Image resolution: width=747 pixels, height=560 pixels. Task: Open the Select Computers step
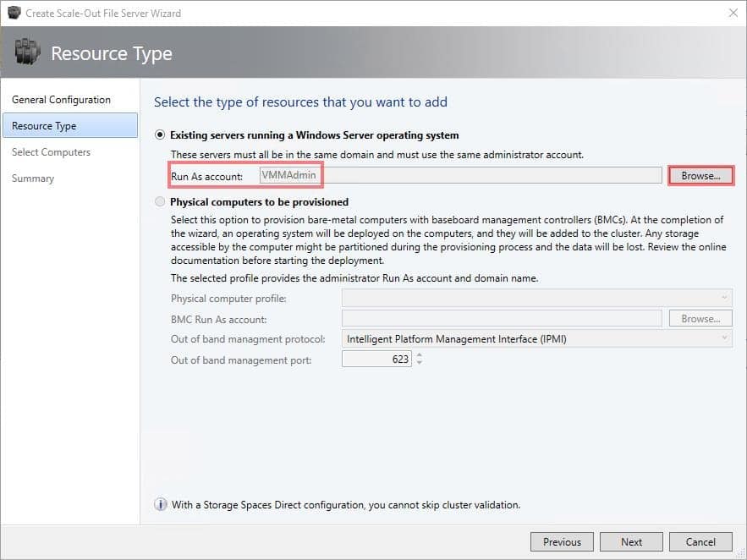tap(51, 152)
